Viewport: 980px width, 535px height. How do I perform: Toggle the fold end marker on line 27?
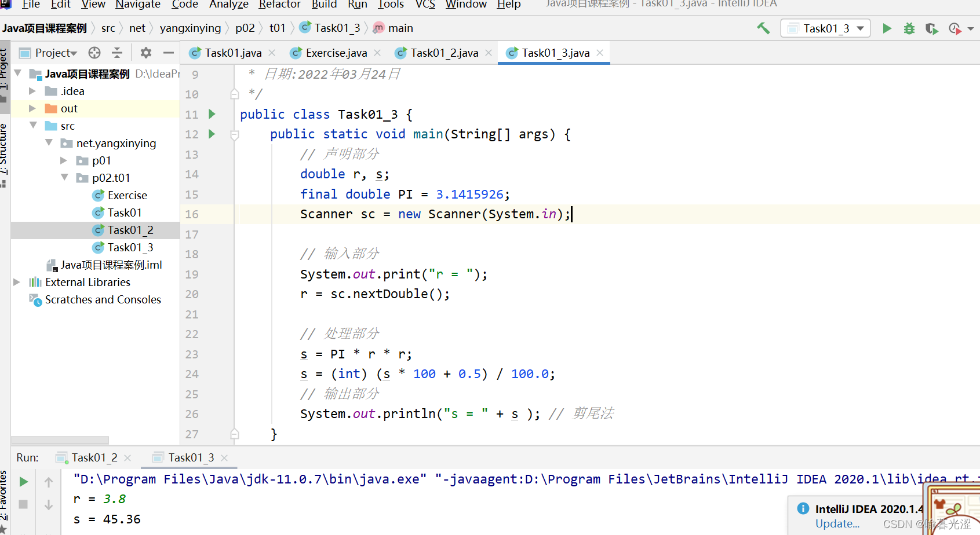(235, 434)
